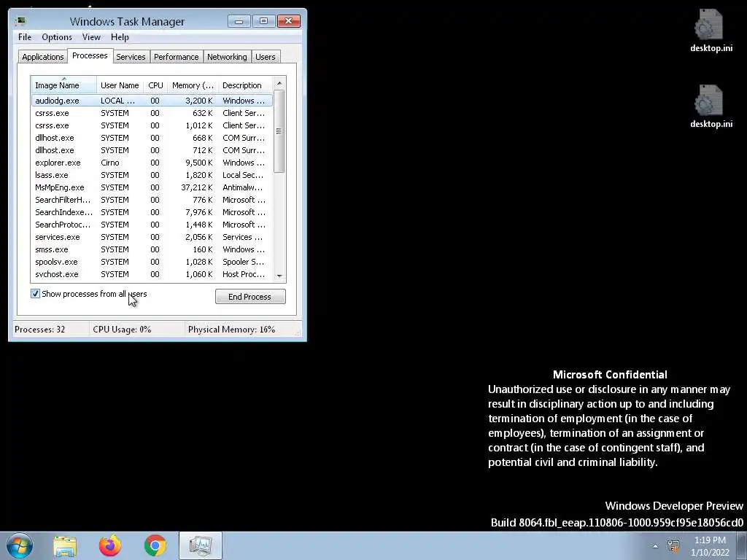Toggle Show processes from all users
747x560 pixels.
click(x=35, y=294)
